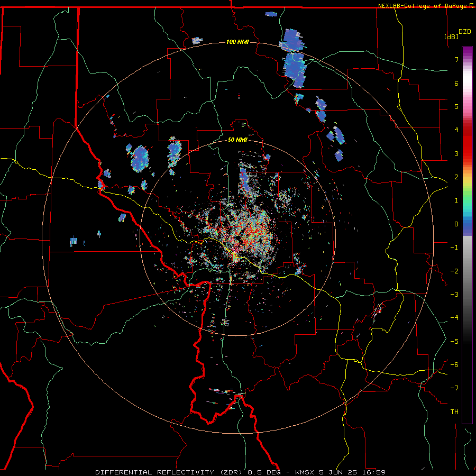Click the ZDR color scale bar

tap(467, 235)
